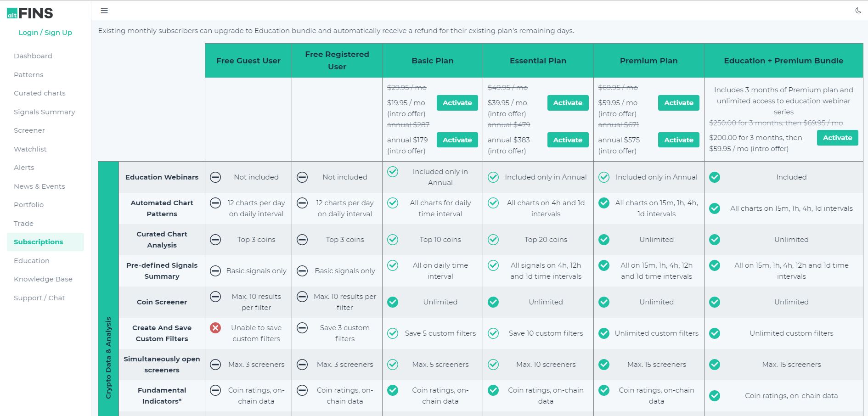Click the Curated Chart Analysis row label

(162, 240)
